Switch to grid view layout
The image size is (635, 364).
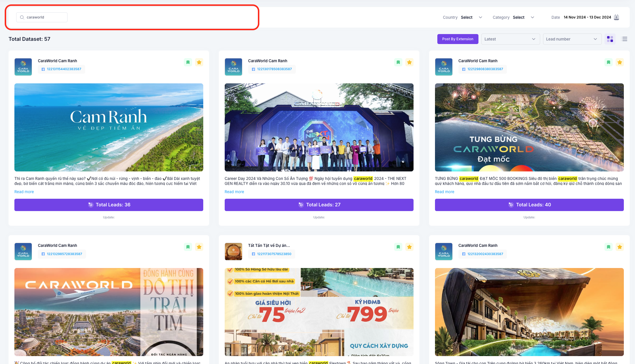coord(610,39)
